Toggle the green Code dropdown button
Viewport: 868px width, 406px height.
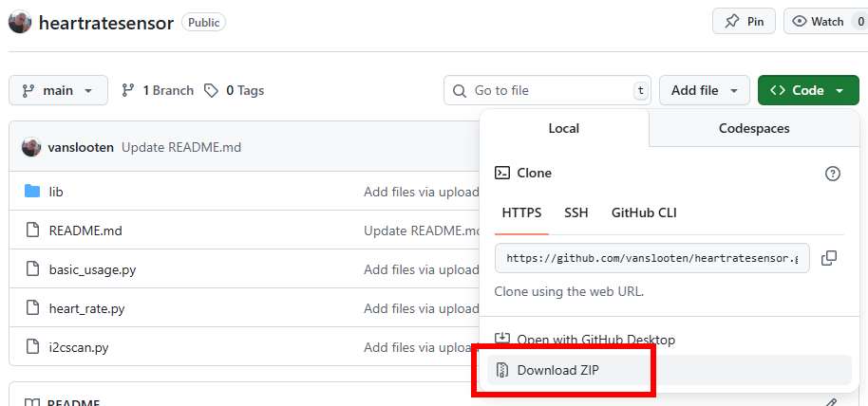(x=808, y=90)
